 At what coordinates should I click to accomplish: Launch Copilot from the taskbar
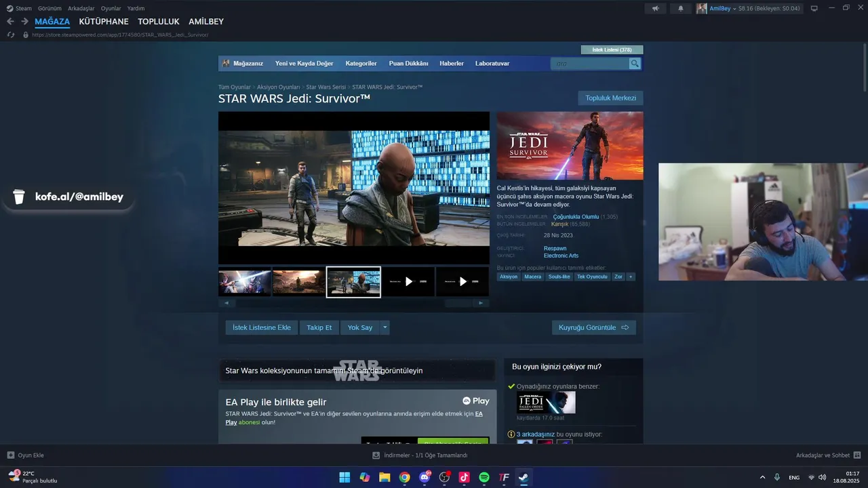pyautogui.click(x=365, y=477)
